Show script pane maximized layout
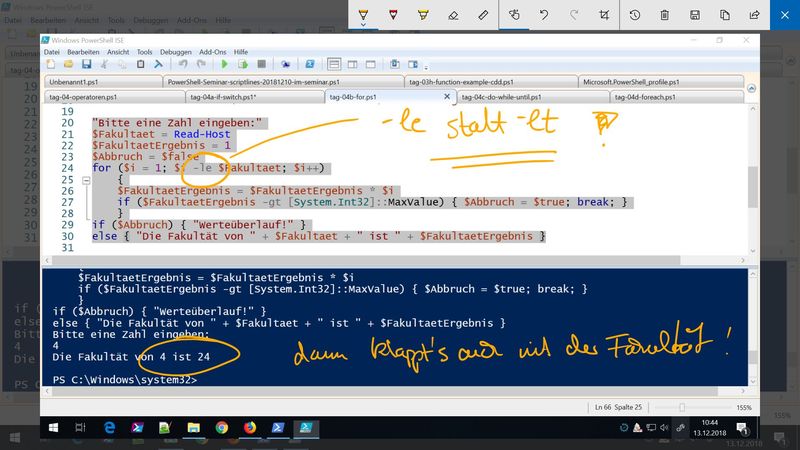Screen dimensions: 800x450 pyautogui.click(x=371, y=64)
